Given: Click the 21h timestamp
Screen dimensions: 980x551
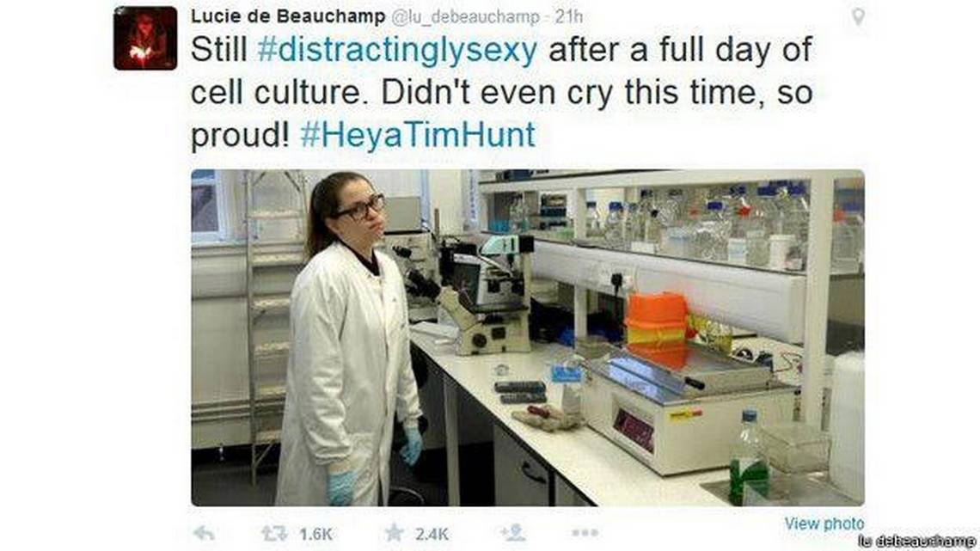Looking at the screenshot, I should 569,17.
